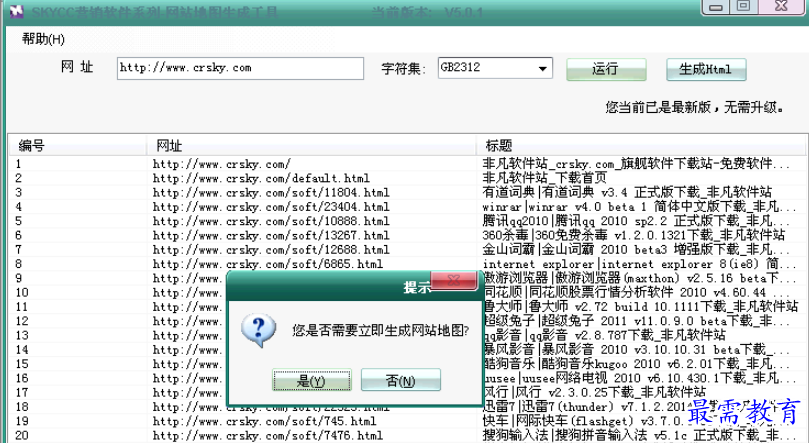This screenshot has height=443, width=809.
Task: Open the 帮助(H) menu
Action: 43,39
